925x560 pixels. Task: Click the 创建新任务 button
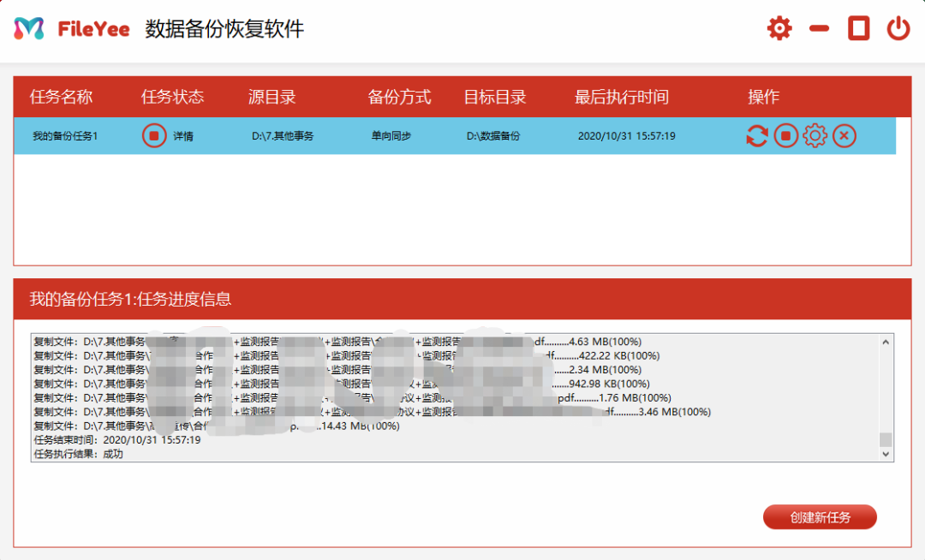[820, 517]
